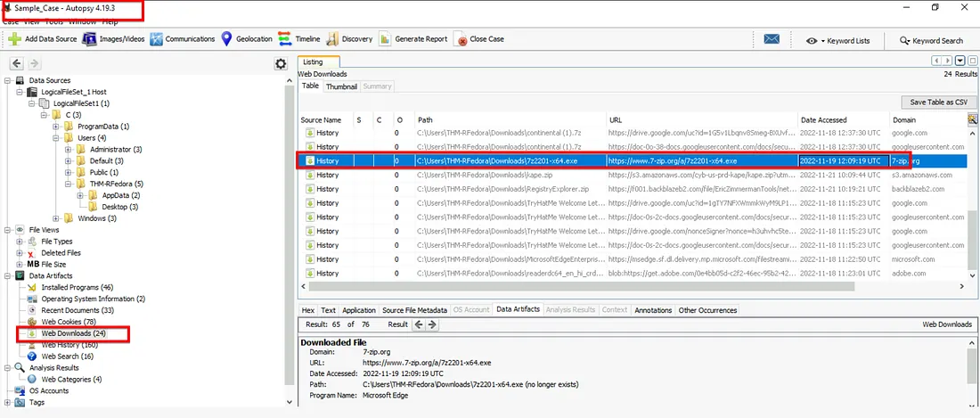980x418 pixels.
Task: Select Web History in Data Artifacts
Action: pyautogui.click(x=69, y=345)
